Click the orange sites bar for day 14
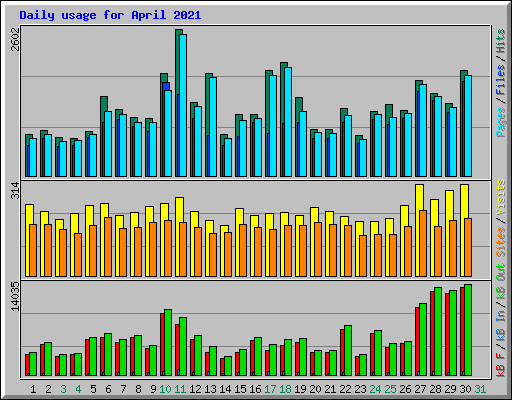The height and width of the screenshot is (400, 512). tap(228, 254)
